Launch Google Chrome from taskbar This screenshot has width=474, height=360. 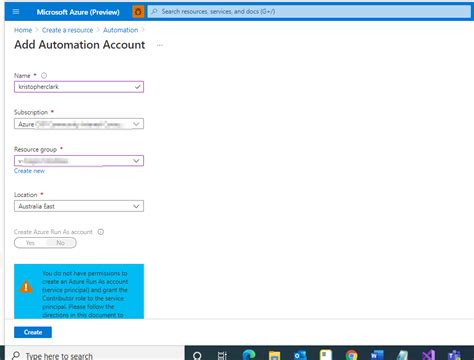pyautogui.click(x=352, y=355)
